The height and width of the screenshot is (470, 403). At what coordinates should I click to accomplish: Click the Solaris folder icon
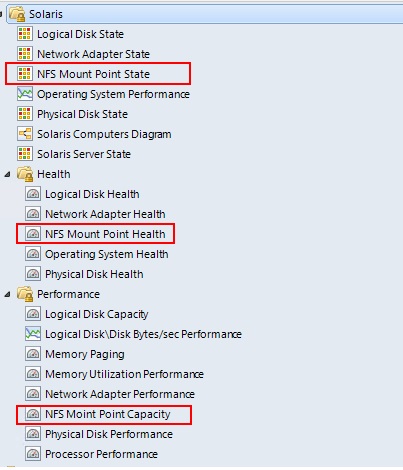click(17, 14)
